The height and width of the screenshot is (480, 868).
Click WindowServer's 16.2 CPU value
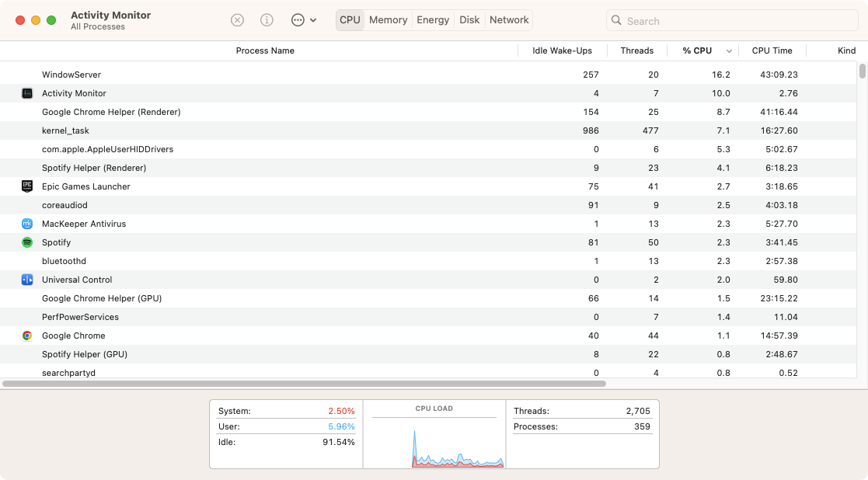[721, 75]
